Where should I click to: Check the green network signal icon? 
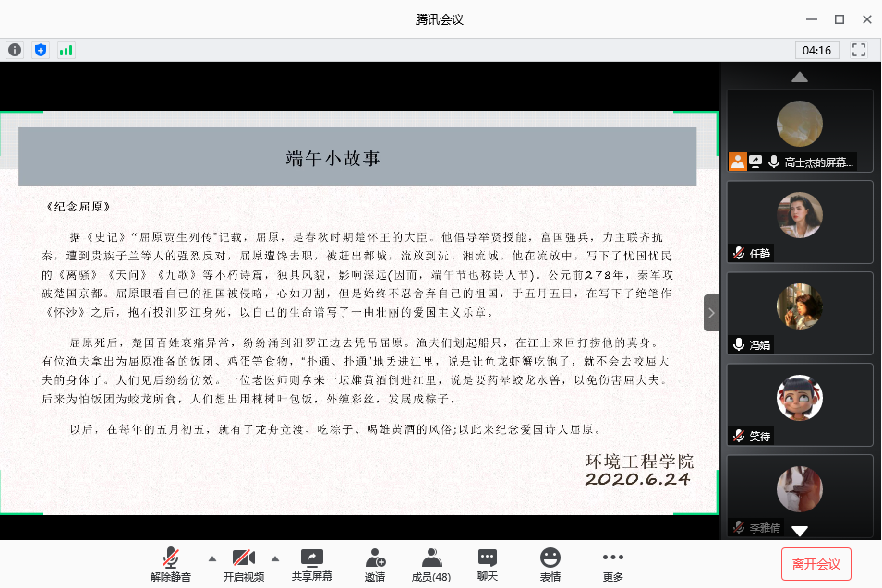pos(66,50)
